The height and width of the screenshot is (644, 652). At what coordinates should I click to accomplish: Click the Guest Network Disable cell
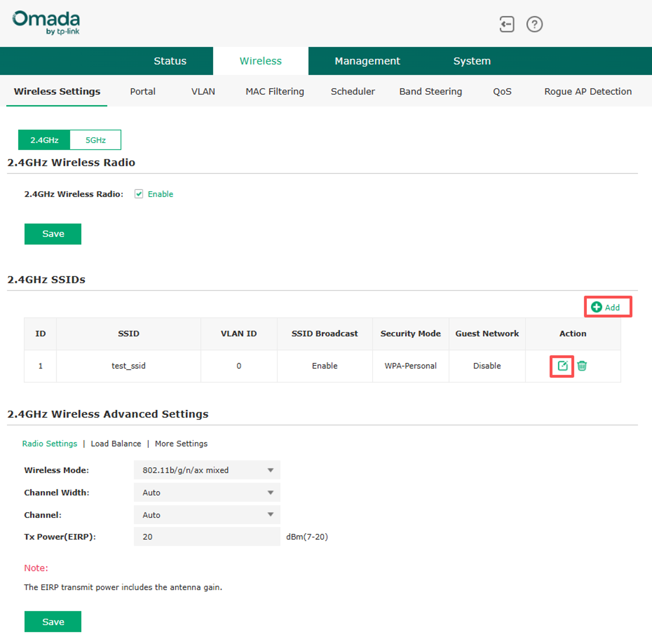tap(487, 366)
